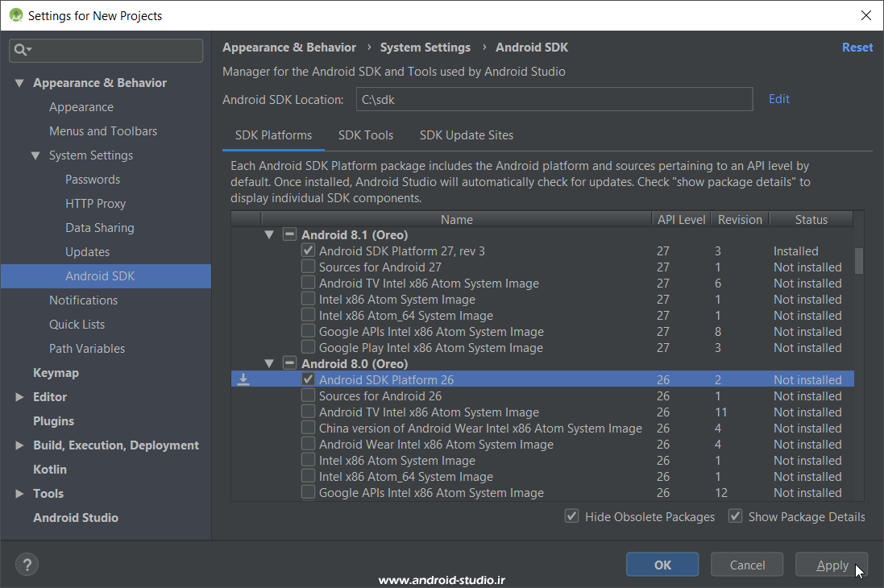Close the Settings for New Projects dialog
884x588 pixels.
866,15
